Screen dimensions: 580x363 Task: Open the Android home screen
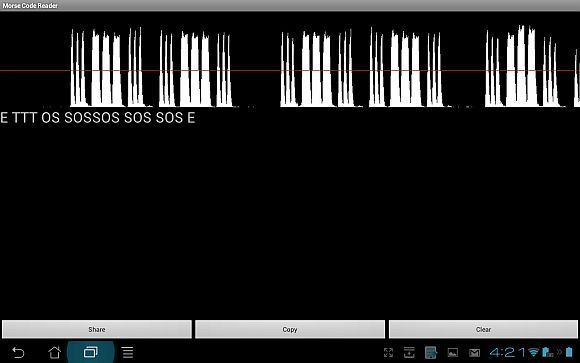point(55,352)
